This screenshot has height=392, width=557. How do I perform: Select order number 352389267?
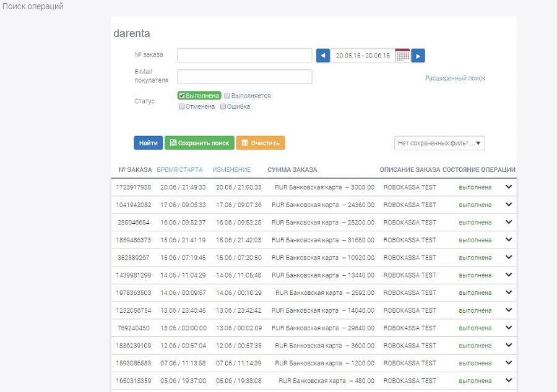click(x=134, y=258)
